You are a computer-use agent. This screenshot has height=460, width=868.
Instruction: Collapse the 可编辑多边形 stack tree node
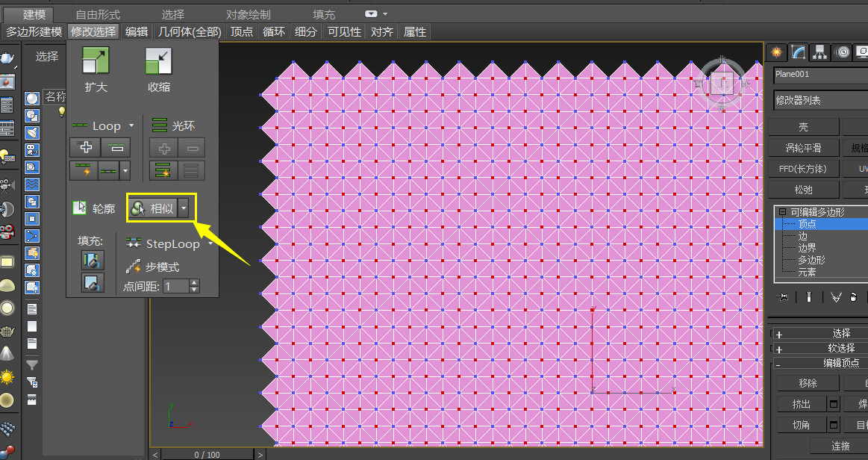(782, 211)
